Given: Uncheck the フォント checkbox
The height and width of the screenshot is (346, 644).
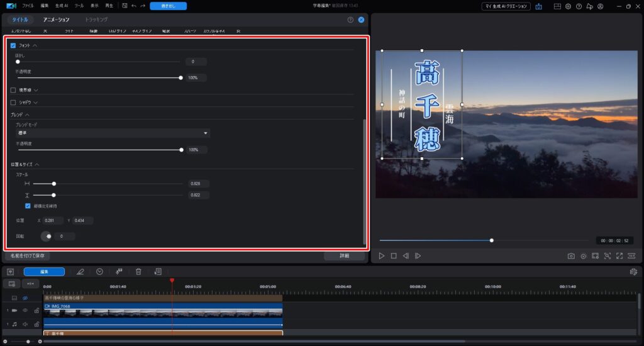Looking at the screenshot, I should tap(13, 46).
